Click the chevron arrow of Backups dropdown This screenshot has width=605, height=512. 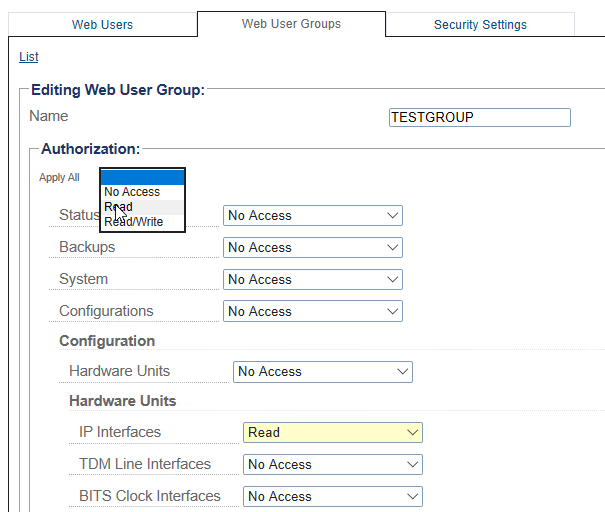(393, 247)
